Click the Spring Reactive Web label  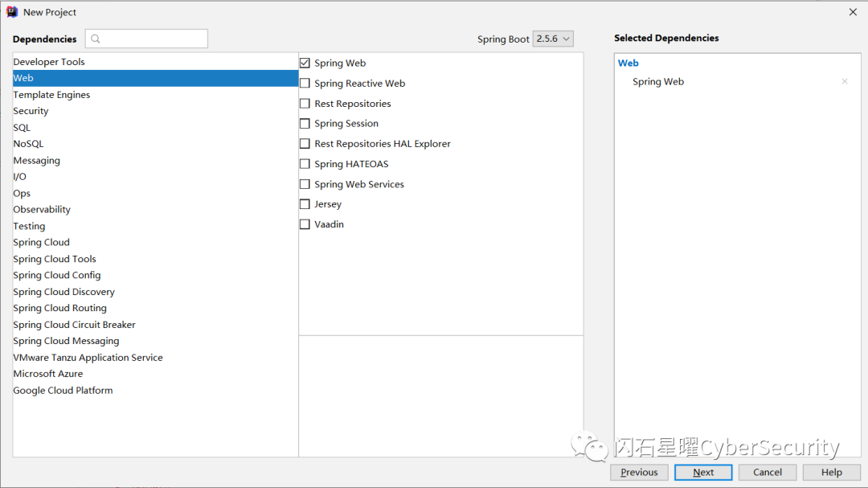tap(360, 83)
